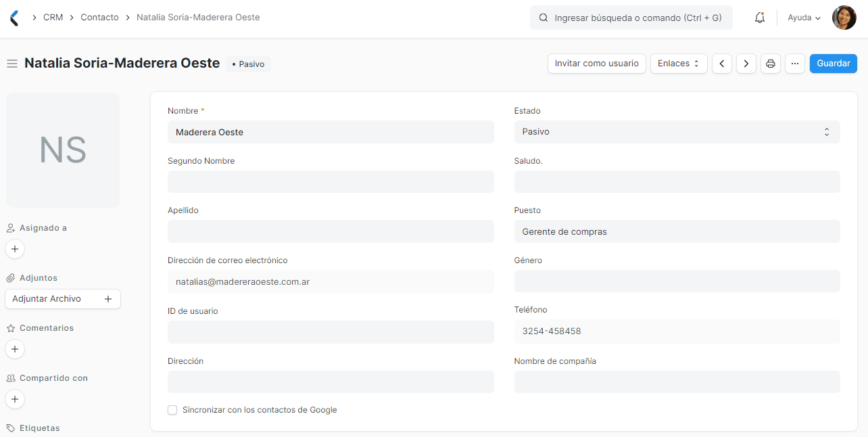Click the Adjuntos sidebar label

(39, 278)
